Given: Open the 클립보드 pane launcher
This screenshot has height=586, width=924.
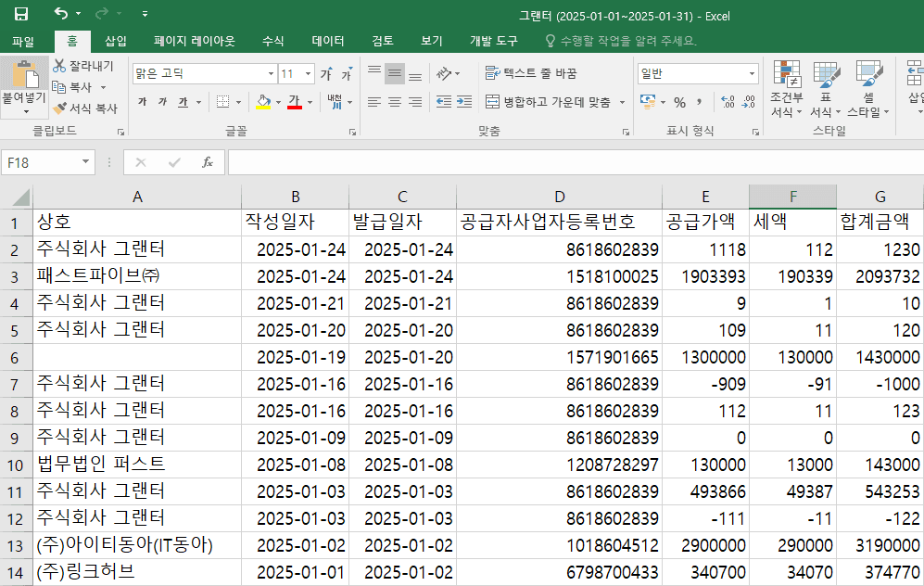Looking at the screenshot, I should (120, 132).
